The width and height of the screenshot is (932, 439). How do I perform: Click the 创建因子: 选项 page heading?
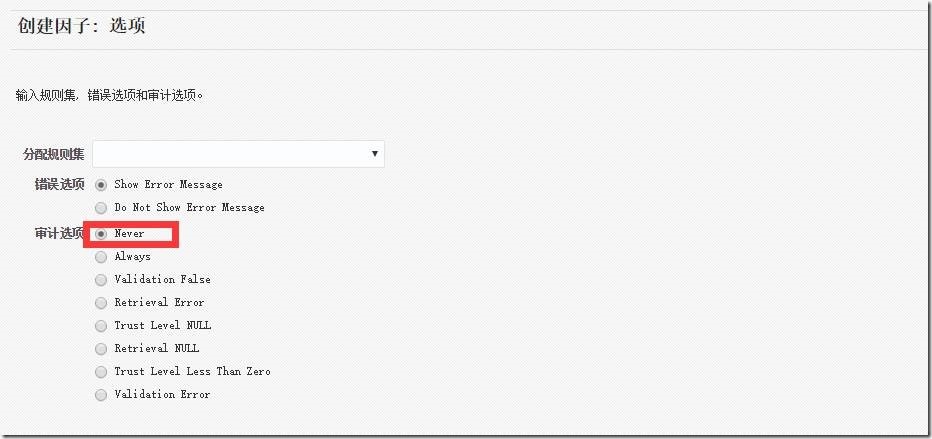point(81,26)
